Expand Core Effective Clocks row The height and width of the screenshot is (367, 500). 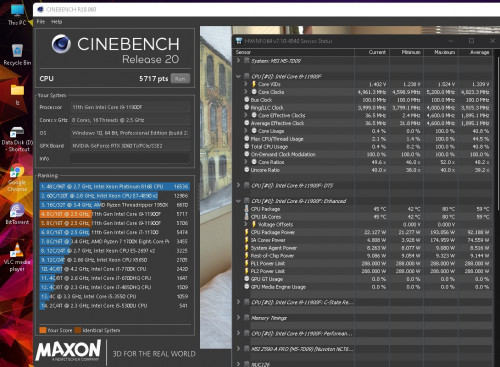coord(246,115)
